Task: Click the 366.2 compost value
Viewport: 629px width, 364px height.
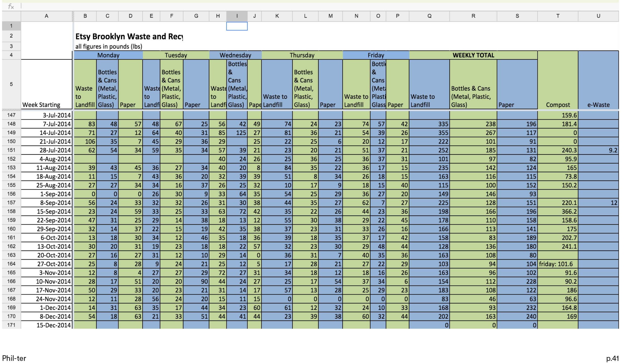Action: tap(558, 211)
